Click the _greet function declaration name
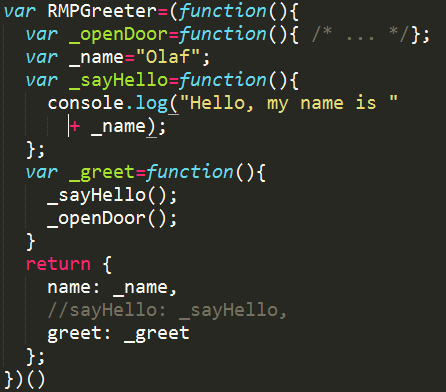This screenshot has width=446, height=392. (102, 173)
